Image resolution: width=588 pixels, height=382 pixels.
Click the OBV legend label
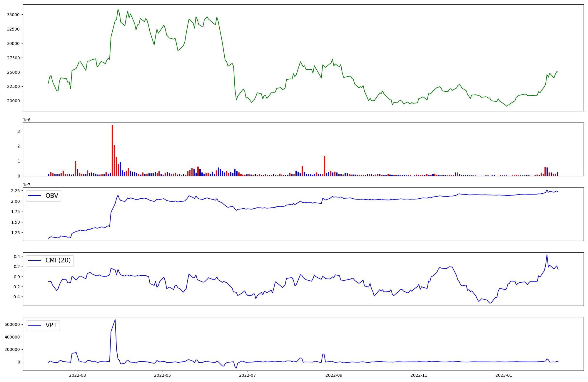coord(52,196)
